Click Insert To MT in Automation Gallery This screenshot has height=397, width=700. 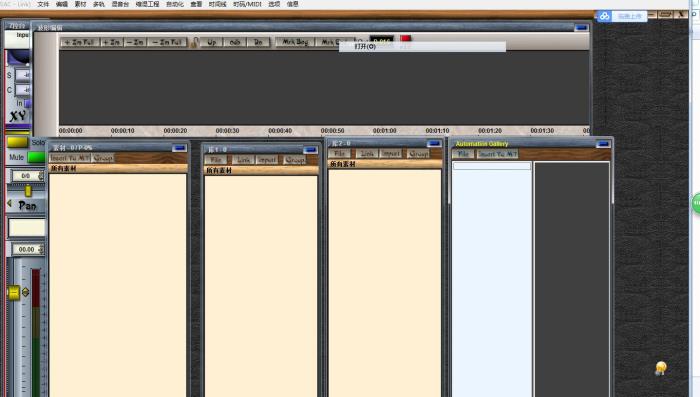point(497,154)
